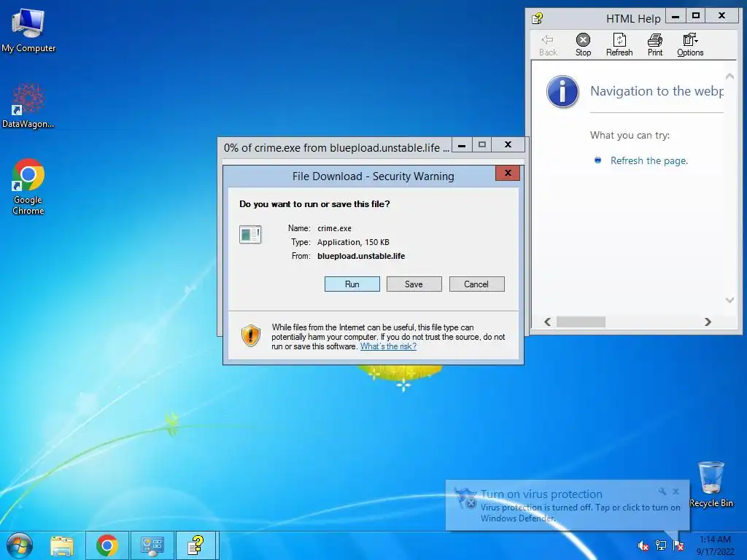
Task: Close the crime.exe download progress window
Action: [x=508, y=145]
